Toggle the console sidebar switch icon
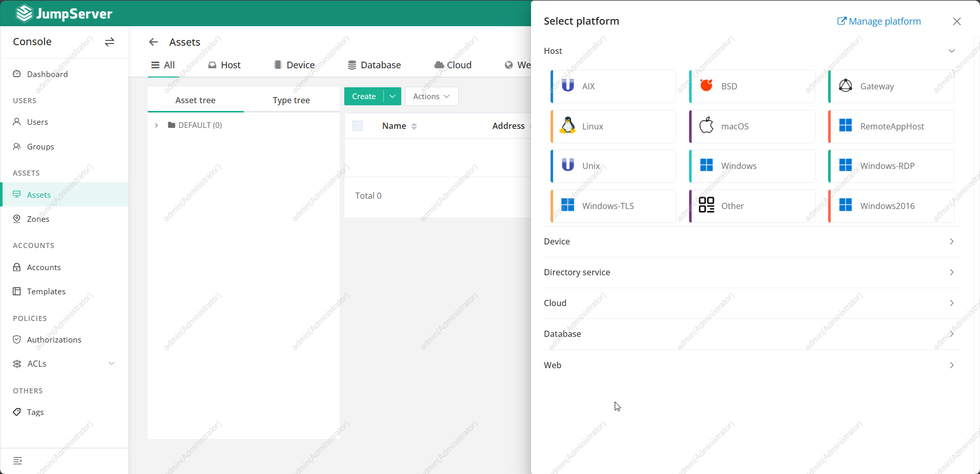980x474 pixels. coord(109,42)
